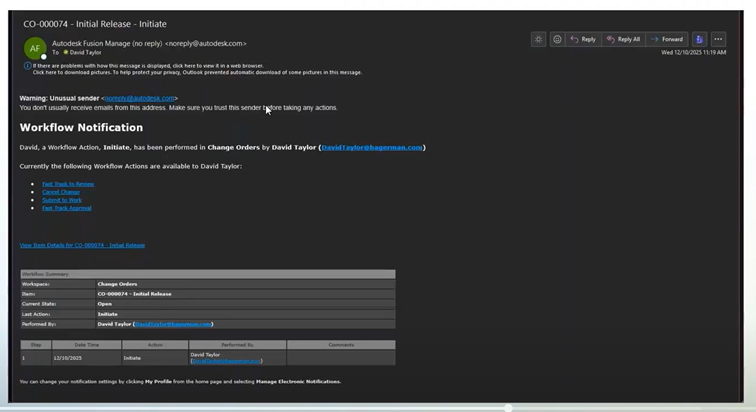Click the email link in step 1 table row
756x412 pixels.
(226, 361)
